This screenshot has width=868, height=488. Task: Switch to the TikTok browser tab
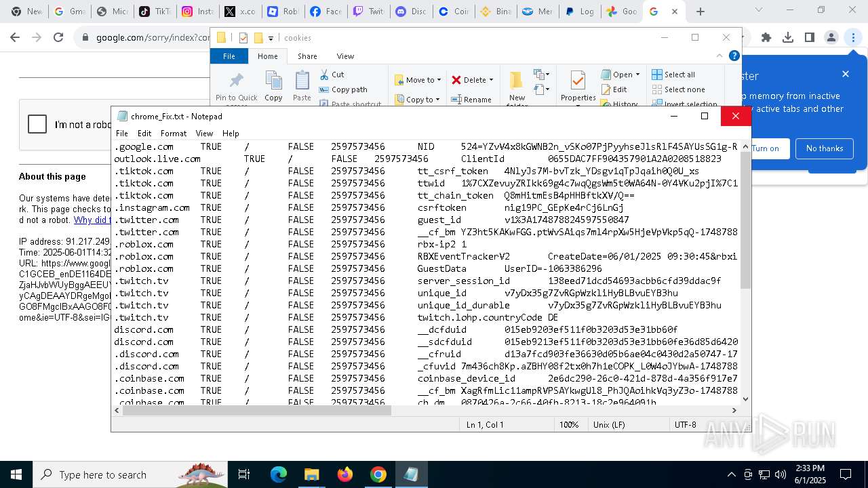[154, 12]
